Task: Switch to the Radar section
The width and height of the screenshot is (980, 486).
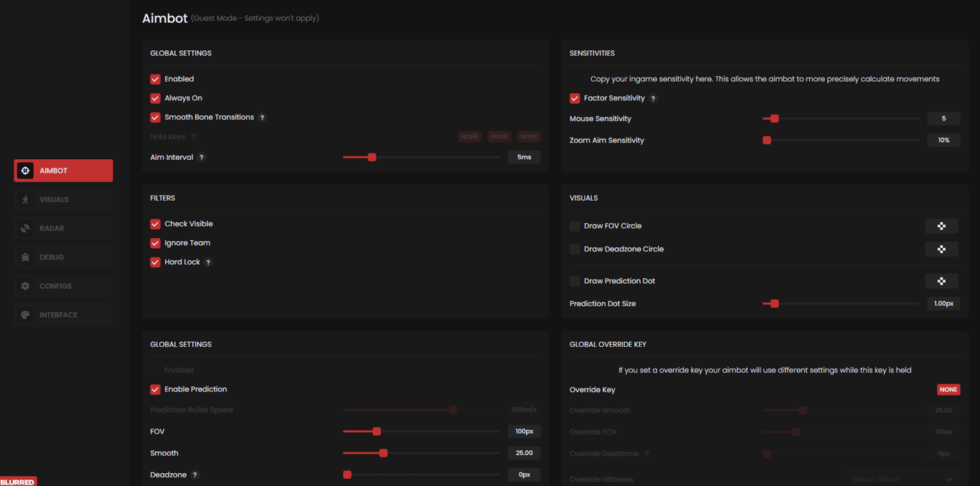Action: click(63, 228)
